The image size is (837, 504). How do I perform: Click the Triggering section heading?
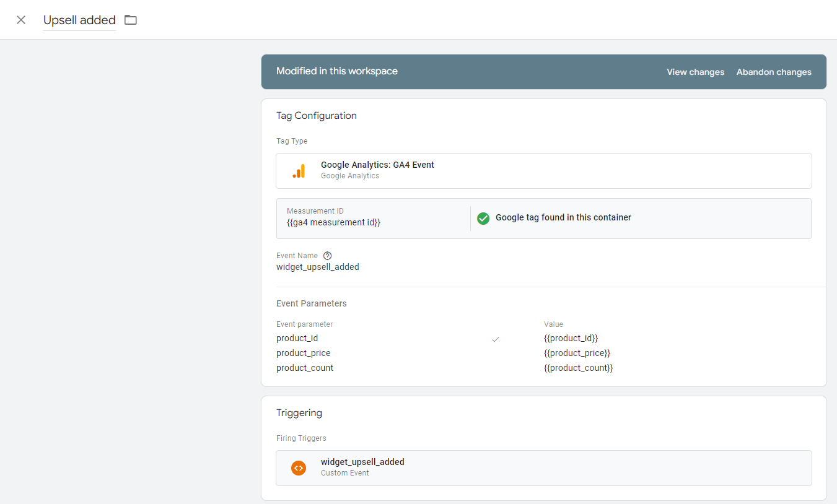[x=299, y=413]
